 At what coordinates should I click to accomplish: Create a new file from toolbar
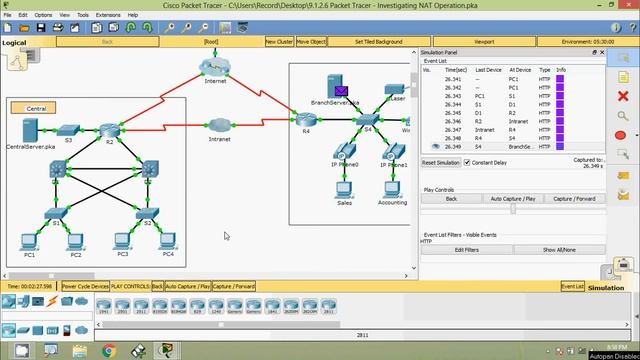[x=8, y=28]
